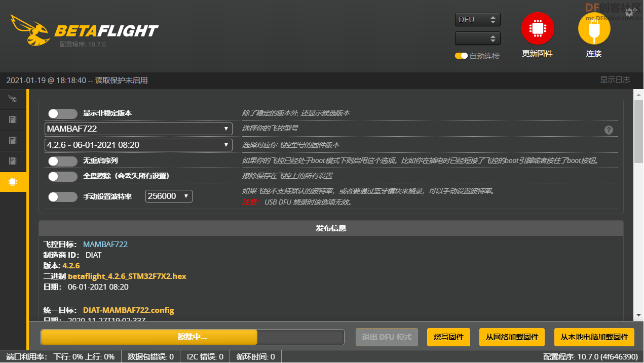Open the DFU port dropdown

(478, 20)
